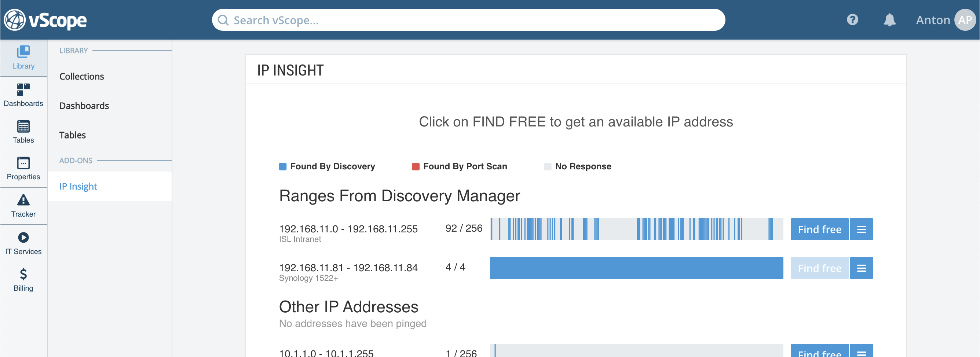Click the Synology 1522+ label

pyautogui.click(x=308, y=278)
